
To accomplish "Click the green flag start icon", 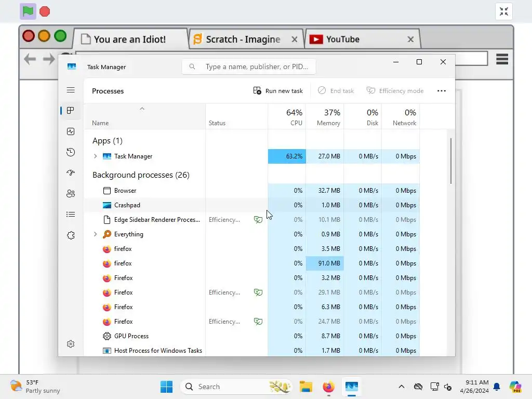I will [28, 11].
